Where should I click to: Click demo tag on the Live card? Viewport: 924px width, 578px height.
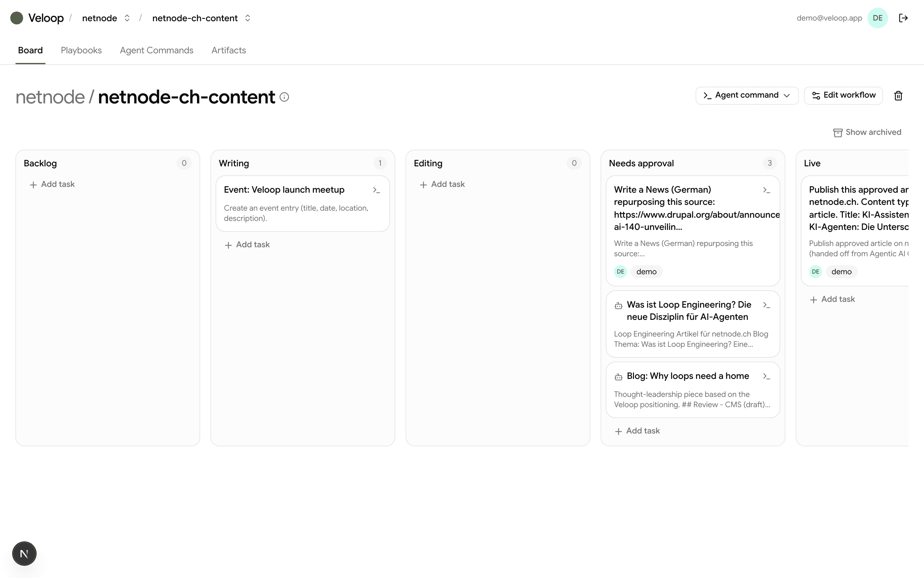pyautogui.click(x=842, y=272)
